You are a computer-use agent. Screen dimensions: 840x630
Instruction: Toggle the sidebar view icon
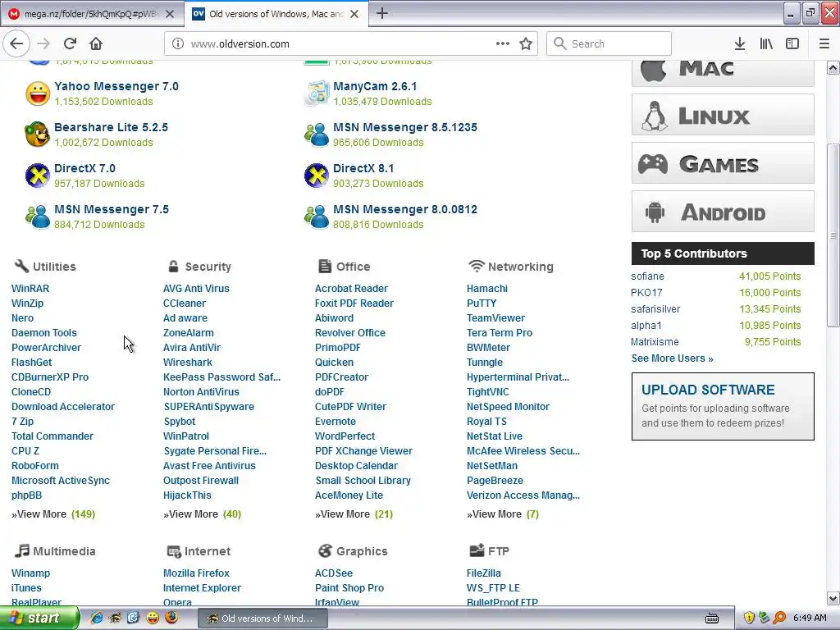[792, 43]
